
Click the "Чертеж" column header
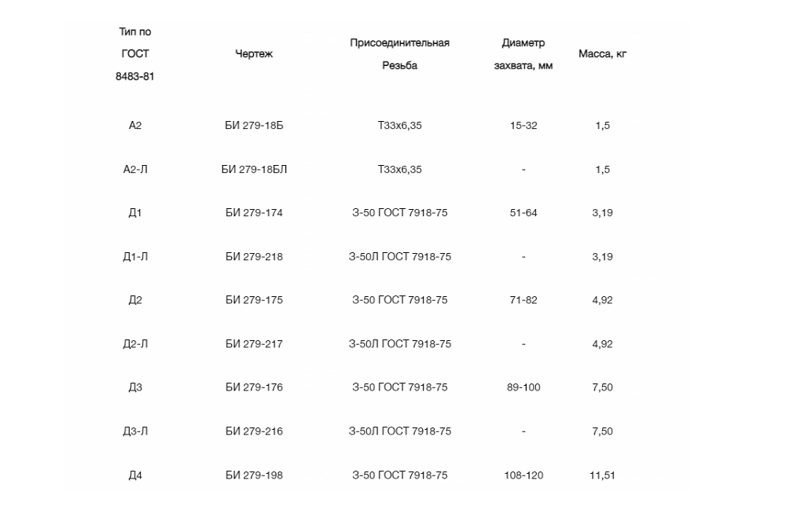(253, 54)
